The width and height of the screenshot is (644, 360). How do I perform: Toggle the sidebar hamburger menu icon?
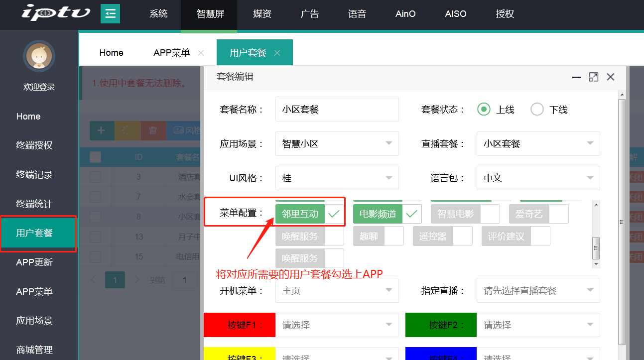tap(110, 13)
